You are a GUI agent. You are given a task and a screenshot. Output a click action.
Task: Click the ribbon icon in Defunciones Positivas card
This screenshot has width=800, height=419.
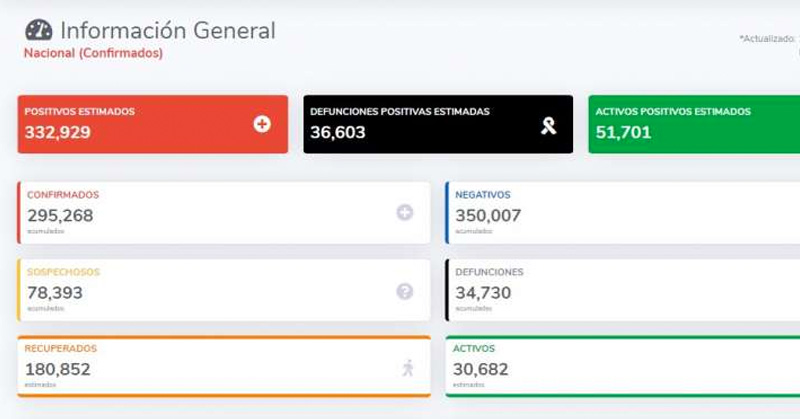click(548, 125)
